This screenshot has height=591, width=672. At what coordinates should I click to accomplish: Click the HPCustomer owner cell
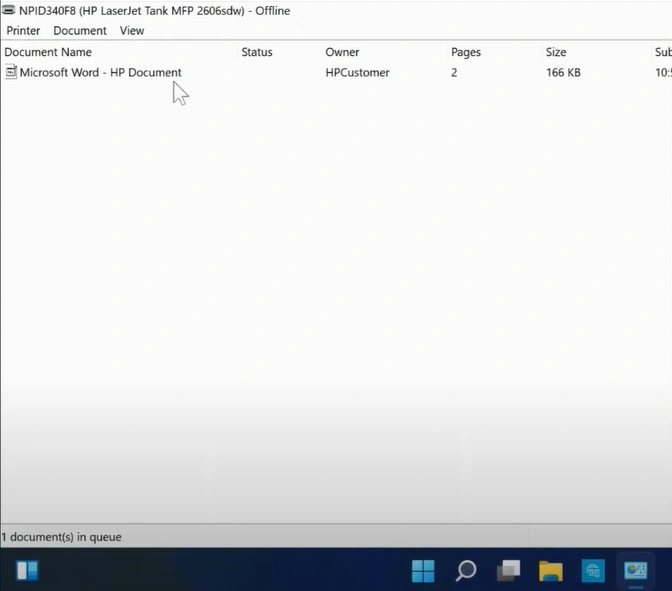pyautogui.click(x=357, y=73)
